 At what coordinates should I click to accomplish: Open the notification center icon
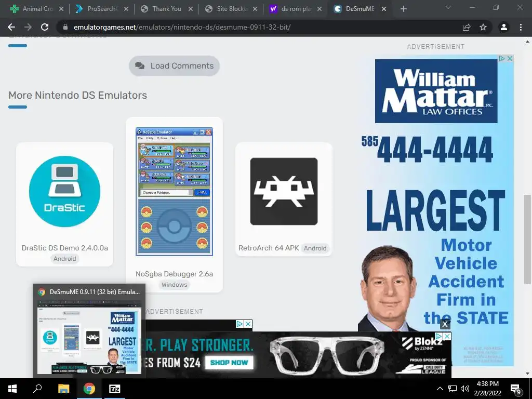pos(516,389)
